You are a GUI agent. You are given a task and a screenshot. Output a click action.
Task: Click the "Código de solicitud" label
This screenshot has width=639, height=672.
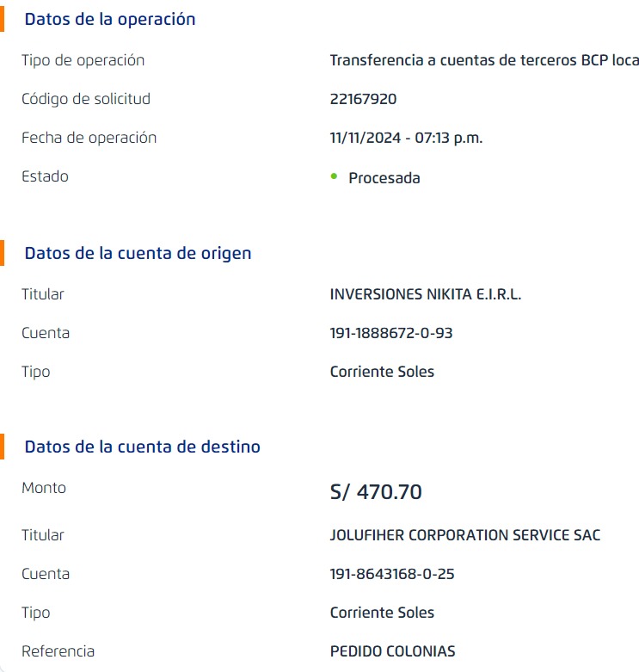coord(86,99)
